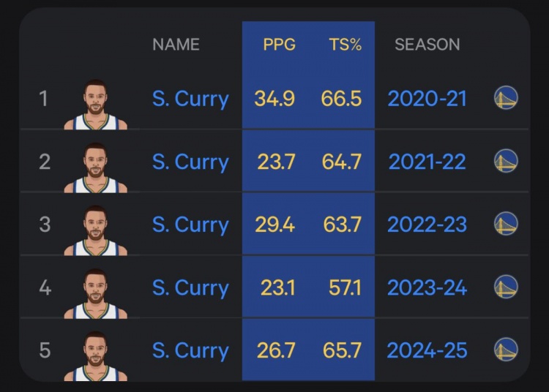549x392 pixels.
Task: Open the player avatar in the rank 1 row
Action: (95, 105)
